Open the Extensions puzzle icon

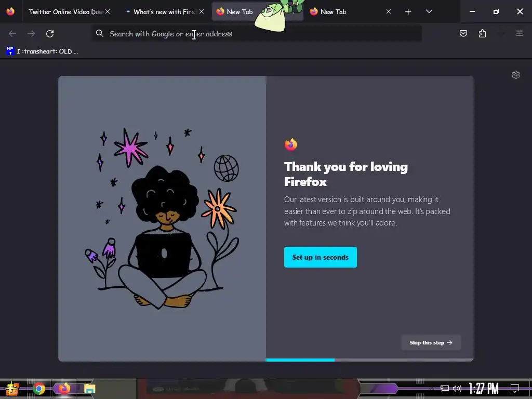click(x=482, y=33)
